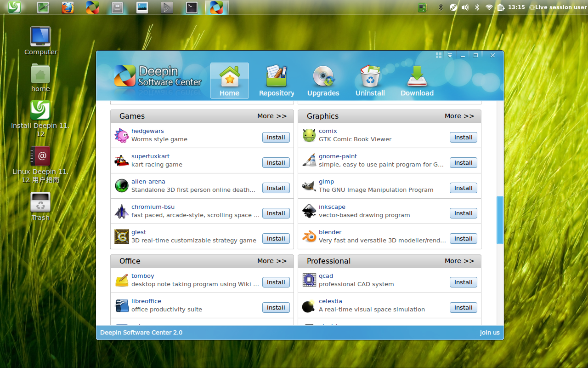Open Firefox from the taskbar
This screenshot has height=368, width=588.
click(x=68, y=7)
